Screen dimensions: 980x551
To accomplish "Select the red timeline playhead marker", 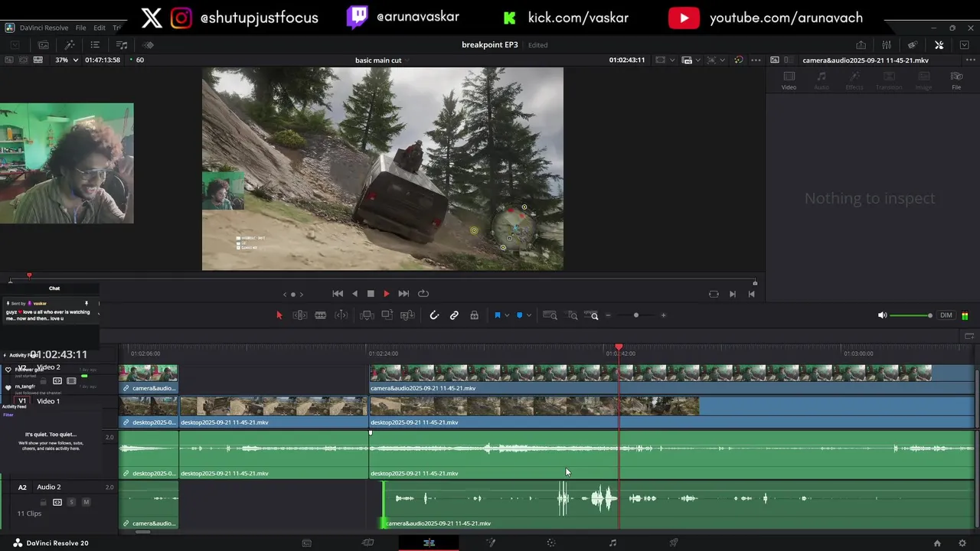I will click(x=619, y=347).
